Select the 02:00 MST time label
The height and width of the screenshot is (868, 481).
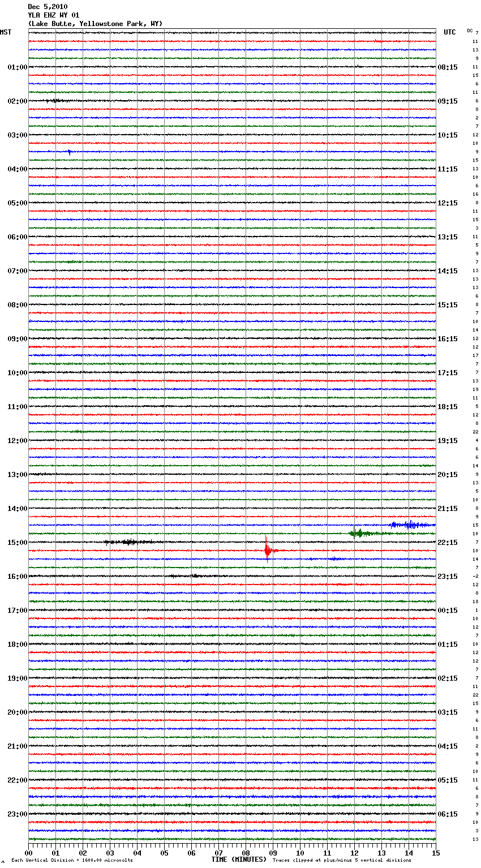pyautogui.click(x=18, y=101)
